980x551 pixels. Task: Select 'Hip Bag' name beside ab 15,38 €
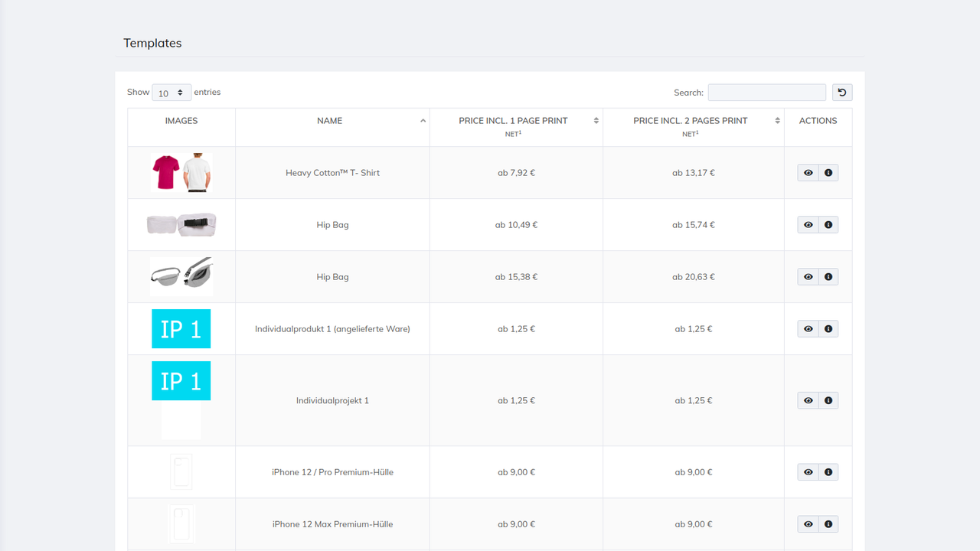click(332, 277)
